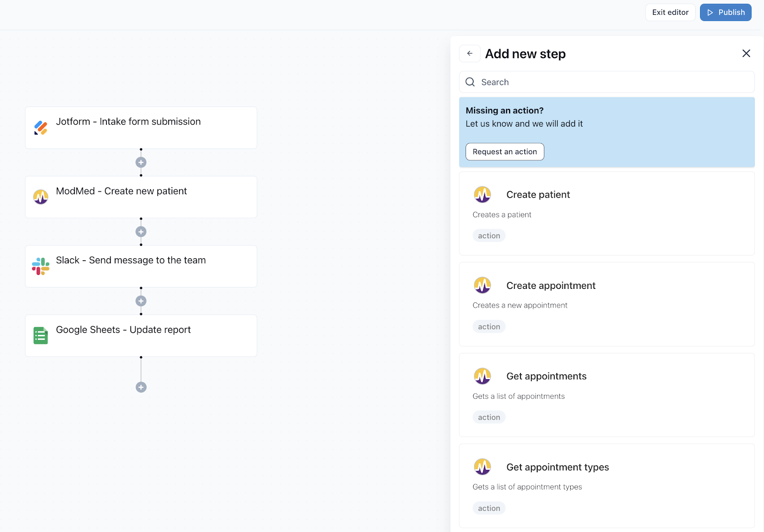This screenshot has height=532, width=764.
Task: Add a step after the Slack message step
Action: pos(141,301)
